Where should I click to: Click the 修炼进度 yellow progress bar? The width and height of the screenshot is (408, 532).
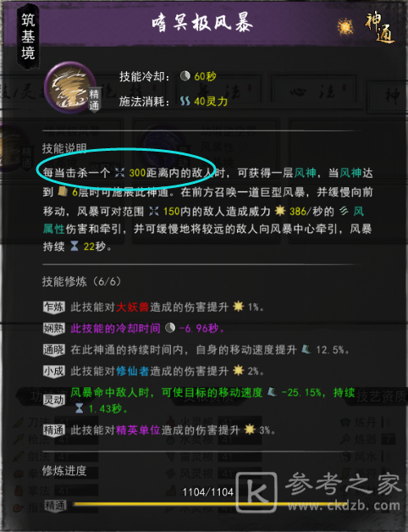pos(210,504)
